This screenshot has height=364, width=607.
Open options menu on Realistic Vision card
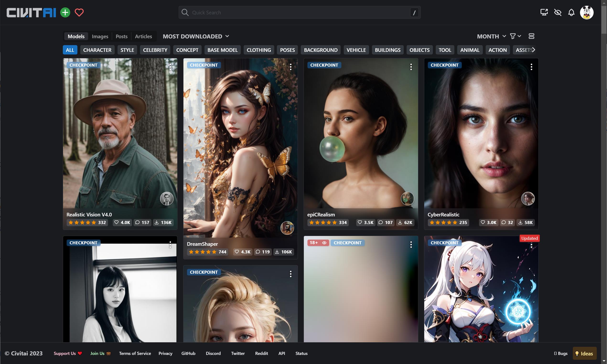click(170, 67)
